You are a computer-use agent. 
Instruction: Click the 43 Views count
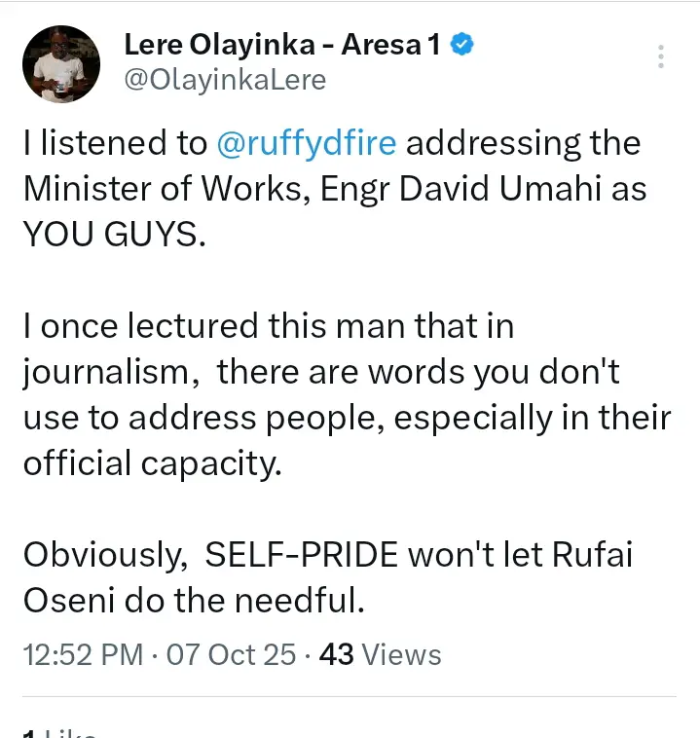point(380,654)
